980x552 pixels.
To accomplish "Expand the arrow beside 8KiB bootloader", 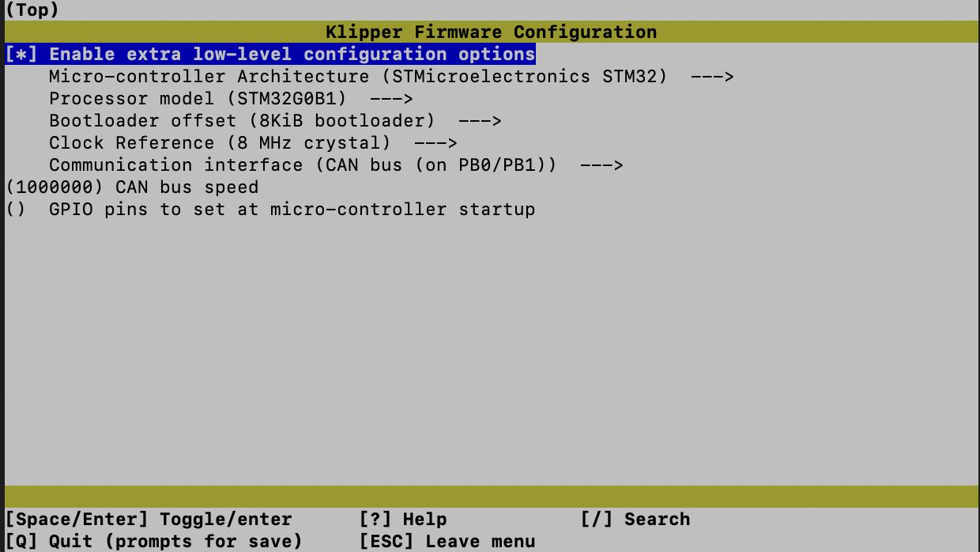I will pos(480,121).
